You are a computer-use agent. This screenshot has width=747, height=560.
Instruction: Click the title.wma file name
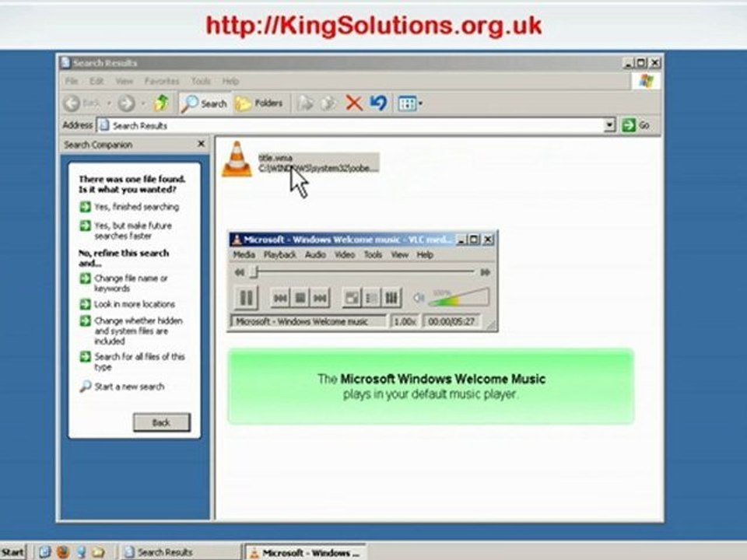pos(275,158)
